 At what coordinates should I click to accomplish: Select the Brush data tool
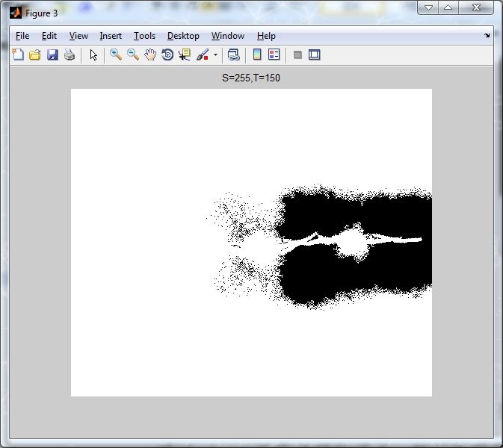click(x=203, y=55)
